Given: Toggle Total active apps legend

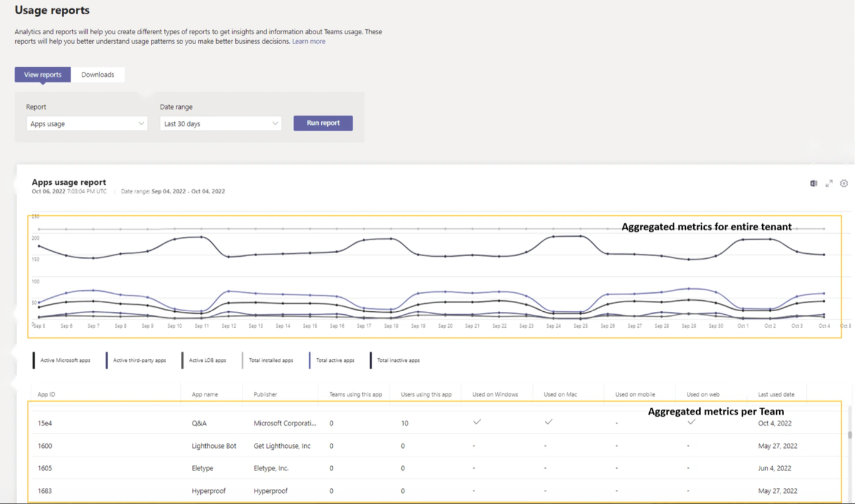Looking at the screenshot, I should coord(332,361).
